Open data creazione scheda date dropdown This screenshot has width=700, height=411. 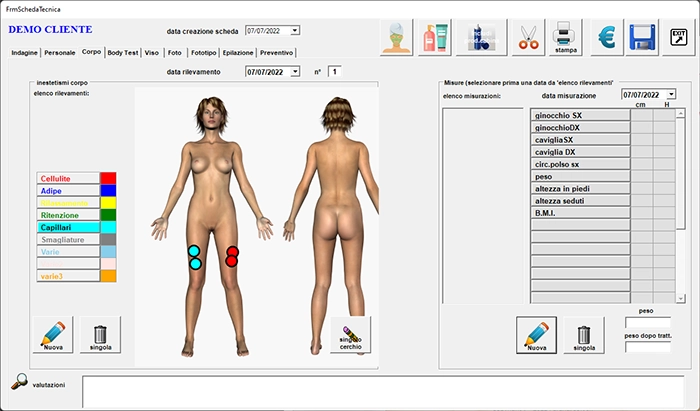coord(295,31)
